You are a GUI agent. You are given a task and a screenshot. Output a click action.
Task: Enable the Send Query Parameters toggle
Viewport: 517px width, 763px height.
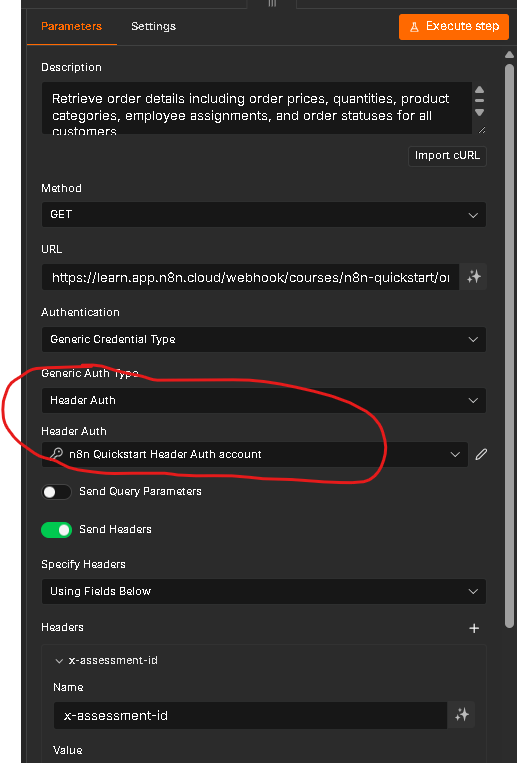pos(56,492)
